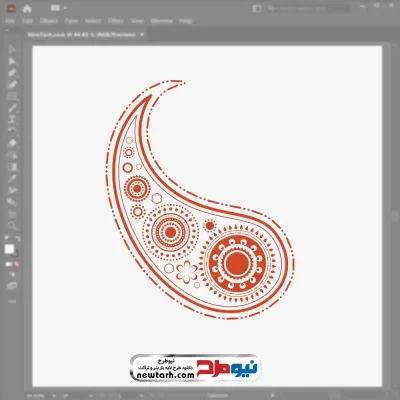Select the Pen tool
The height and width of the screenshot is (400, 400).
[12, 73]
